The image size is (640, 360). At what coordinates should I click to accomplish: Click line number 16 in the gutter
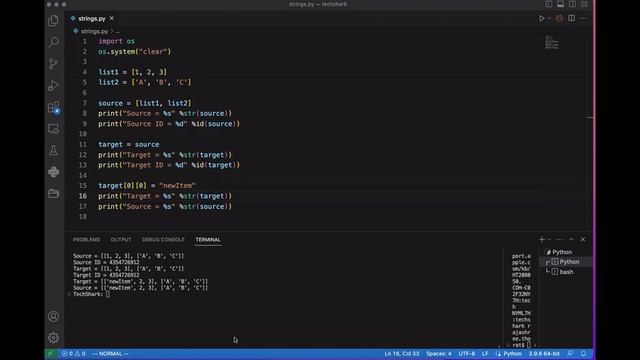pos(83,196)
